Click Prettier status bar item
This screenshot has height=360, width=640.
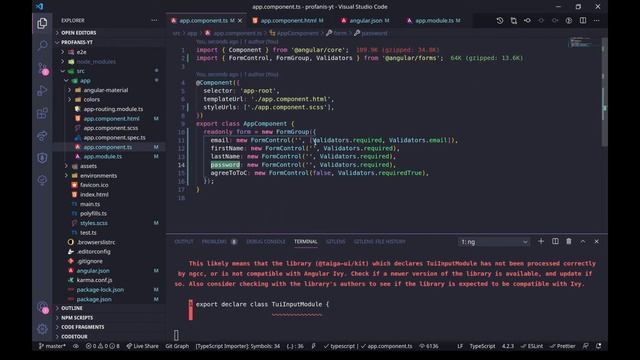click(563, 346)
